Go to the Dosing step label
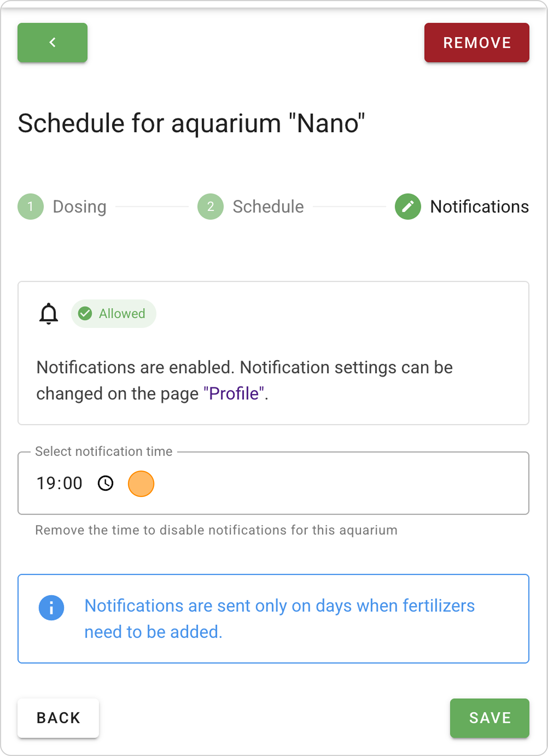This screenshot has width=548, height=756. 79,207
